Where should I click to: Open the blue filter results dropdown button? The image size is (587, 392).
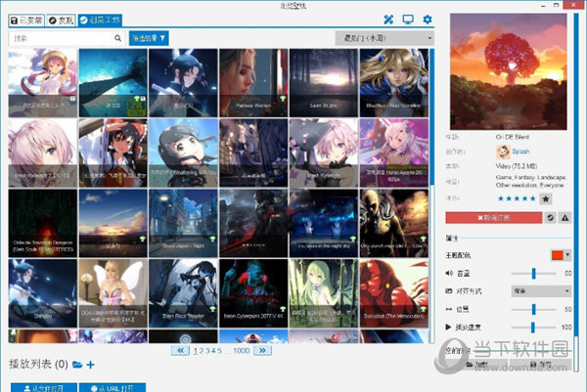(149, 38)
